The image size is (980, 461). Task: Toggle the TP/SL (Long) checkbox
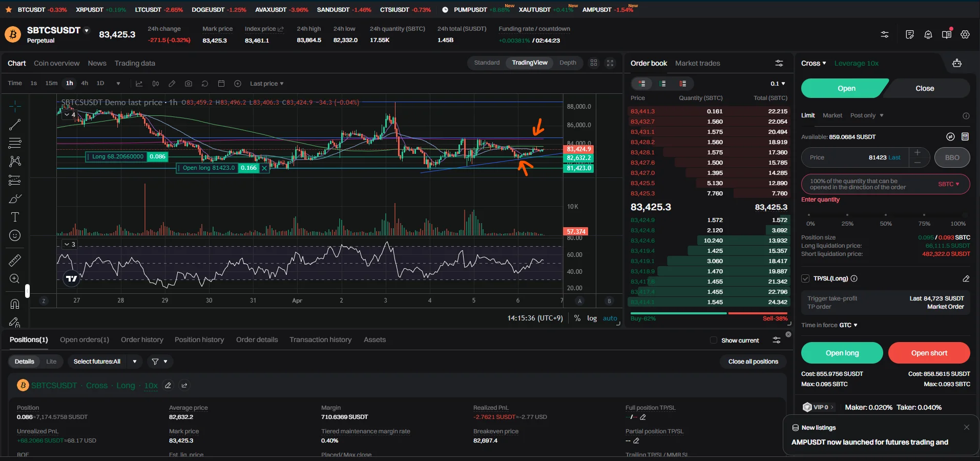click(x=805, y=278)
